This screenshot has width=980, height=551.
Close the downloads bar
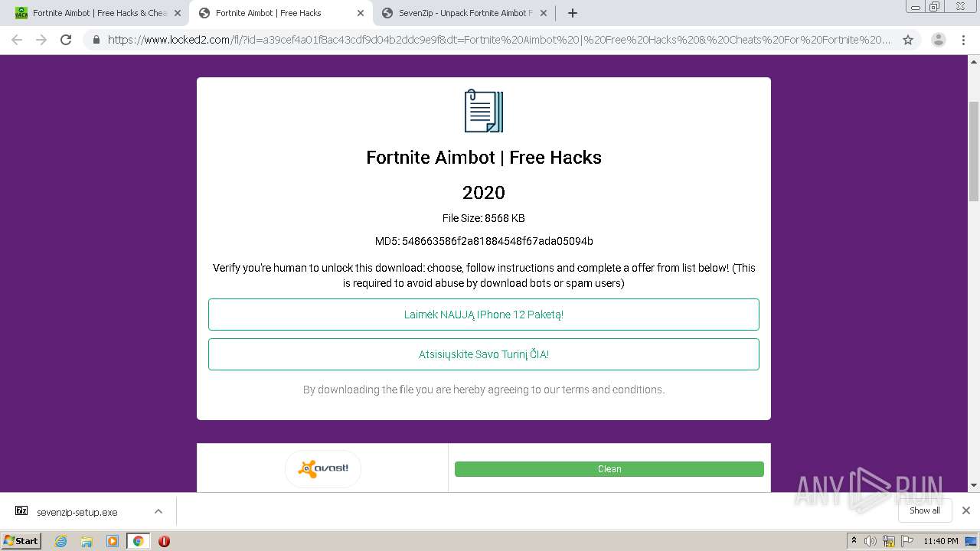966,510
